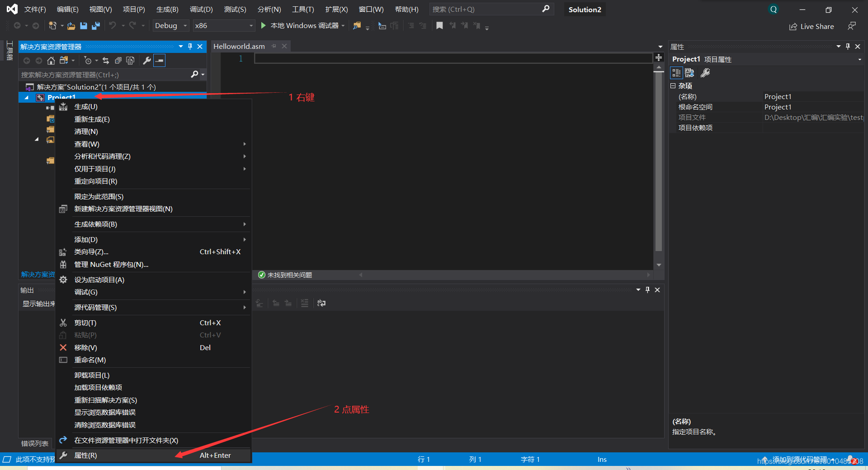Close the Helloworld.asm tab

[284, 46]
